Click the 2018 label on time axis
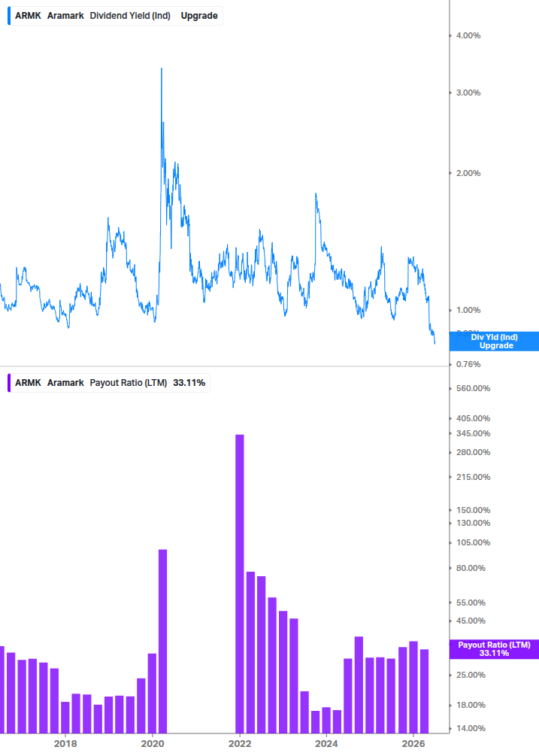Image resolution: width=539 pixels, height=756 pixels. click(65, 743)
